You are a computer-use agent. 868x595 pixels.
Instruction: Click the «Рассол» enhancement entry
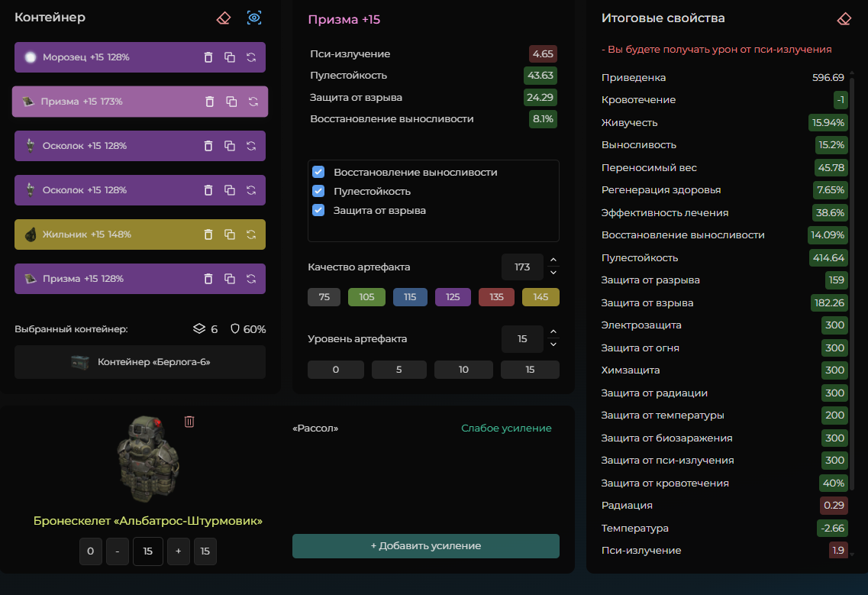coord(315,428)
